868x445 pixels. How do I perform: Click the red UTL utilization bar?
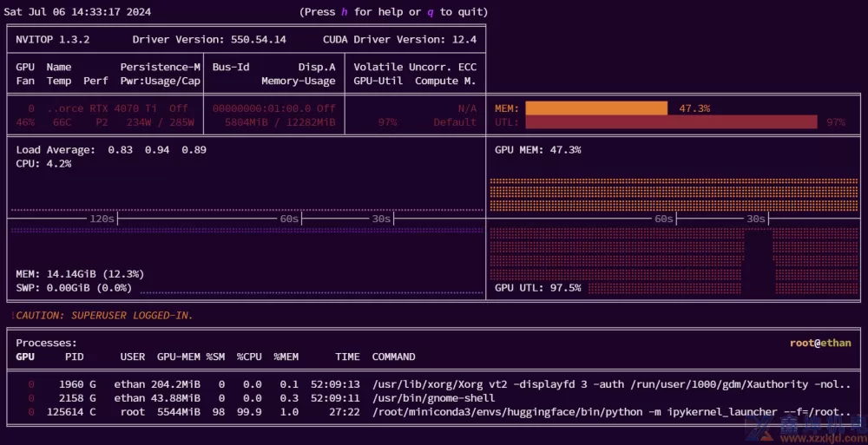click(671, 122)
